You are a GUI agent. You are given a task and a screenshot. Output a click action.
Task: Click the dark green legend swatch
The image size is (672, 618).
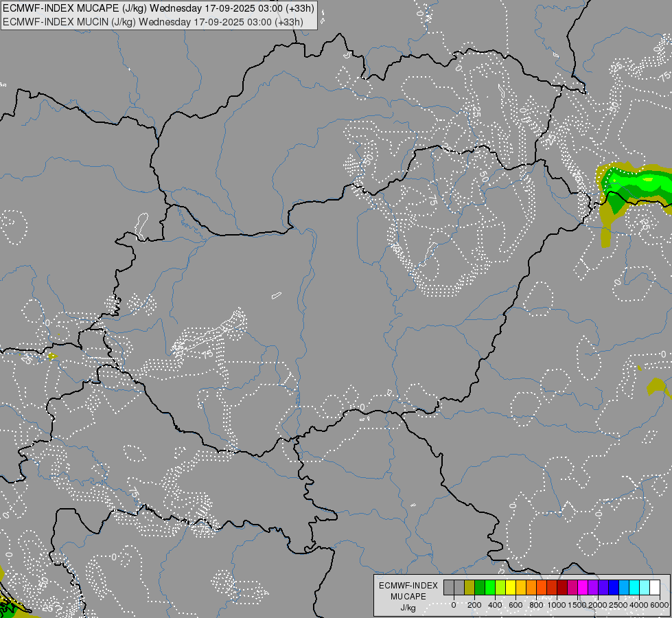tap(480, 587)
